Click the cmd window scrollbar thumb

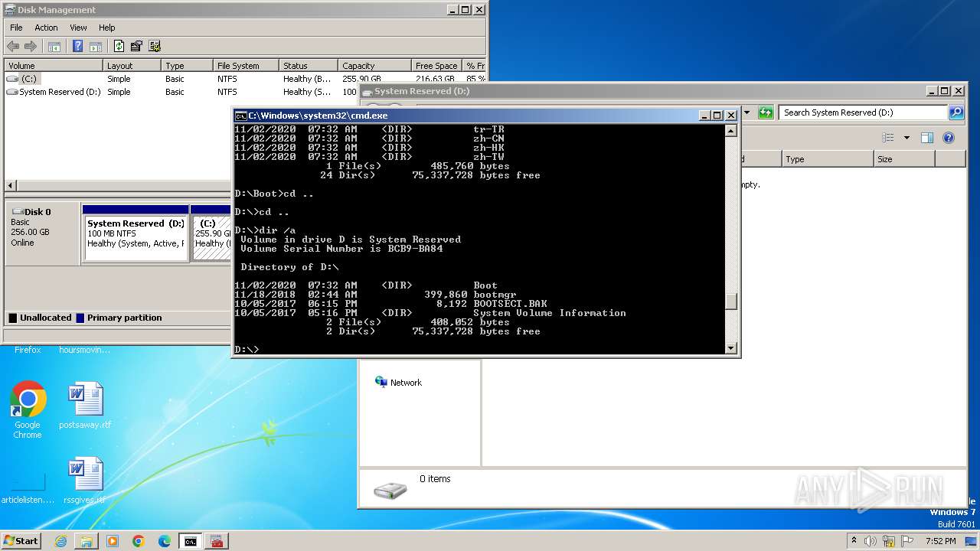pos(730,301)
